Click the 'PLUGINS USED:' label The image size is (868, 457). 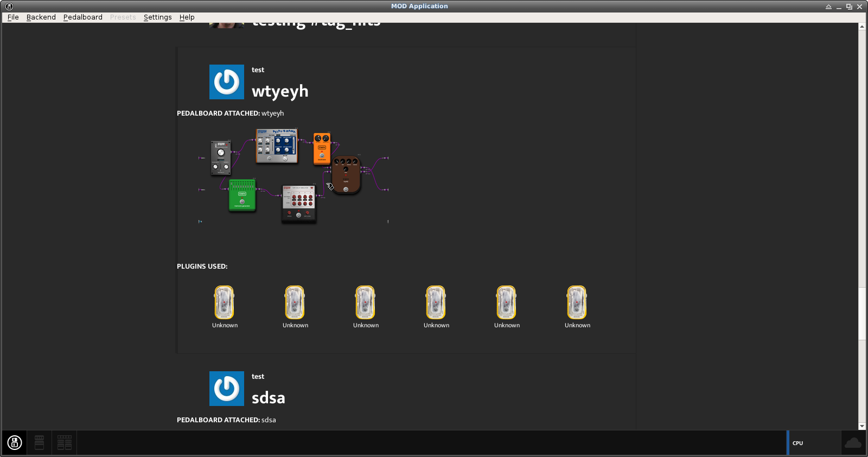[202, 266]
